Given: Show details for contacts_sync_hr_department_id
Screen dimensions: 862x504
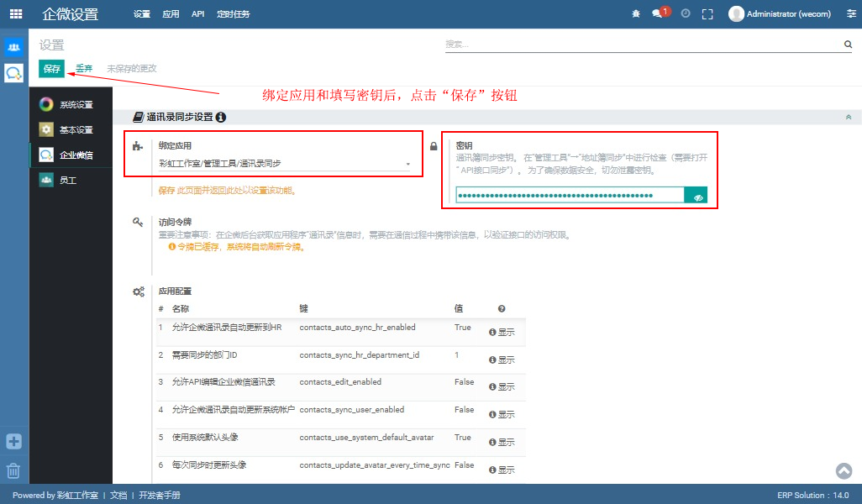Looking at the screenshot, I should 502,360.
